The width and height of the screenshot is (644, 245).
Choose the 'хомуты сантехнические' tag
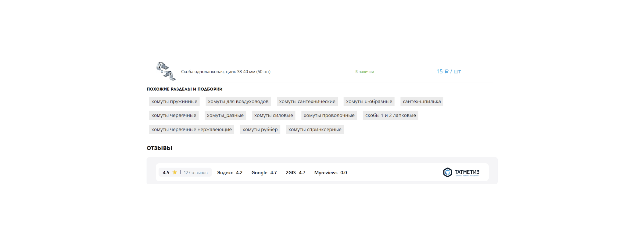pyautogui.click(x=307, y=101)
